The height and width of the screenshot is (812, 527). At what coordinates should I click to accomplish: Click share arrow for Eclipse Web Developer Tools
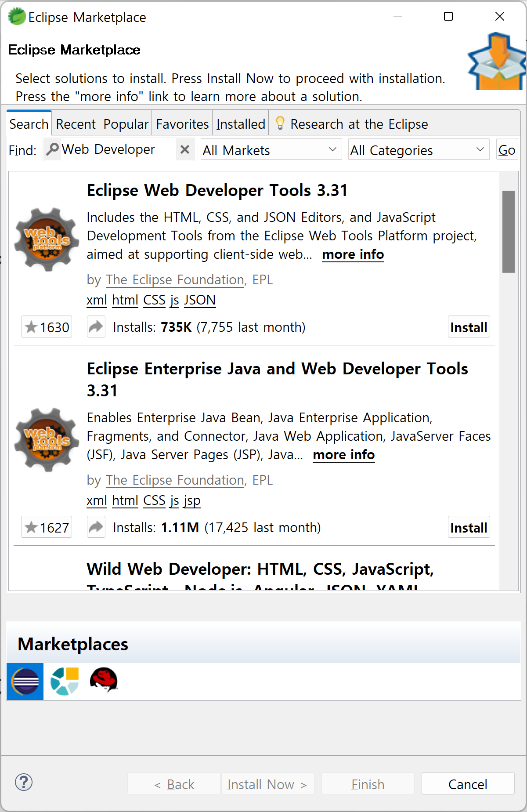[x=96, y=326]
